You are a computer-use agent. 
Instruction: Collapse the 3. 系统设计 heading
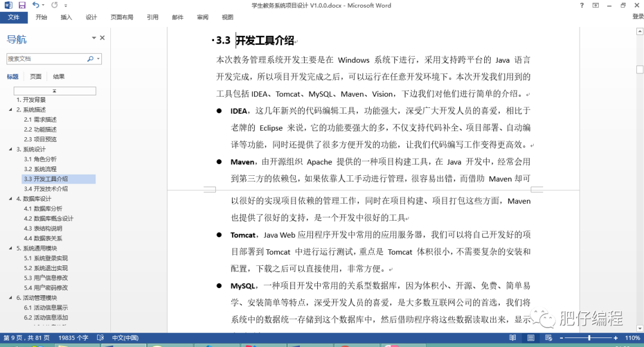tap(11, 149)
